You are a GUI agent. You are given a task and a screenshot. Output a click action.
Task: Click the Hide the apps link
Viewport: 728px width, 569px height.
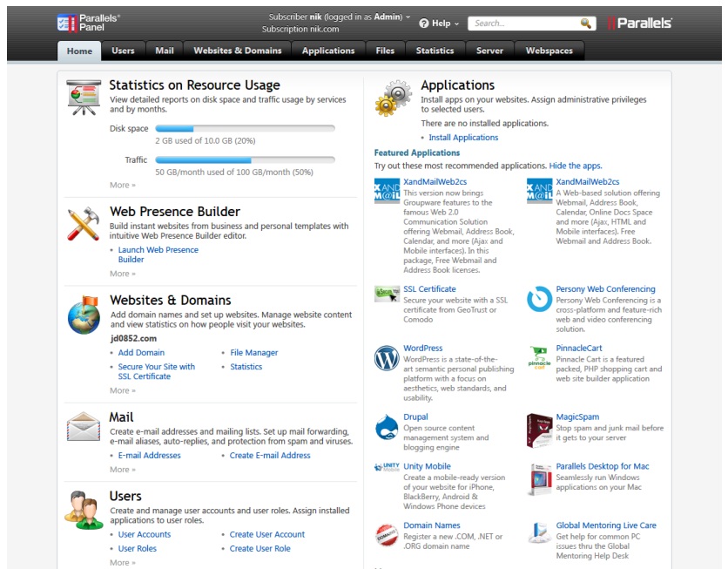(576, 166)
